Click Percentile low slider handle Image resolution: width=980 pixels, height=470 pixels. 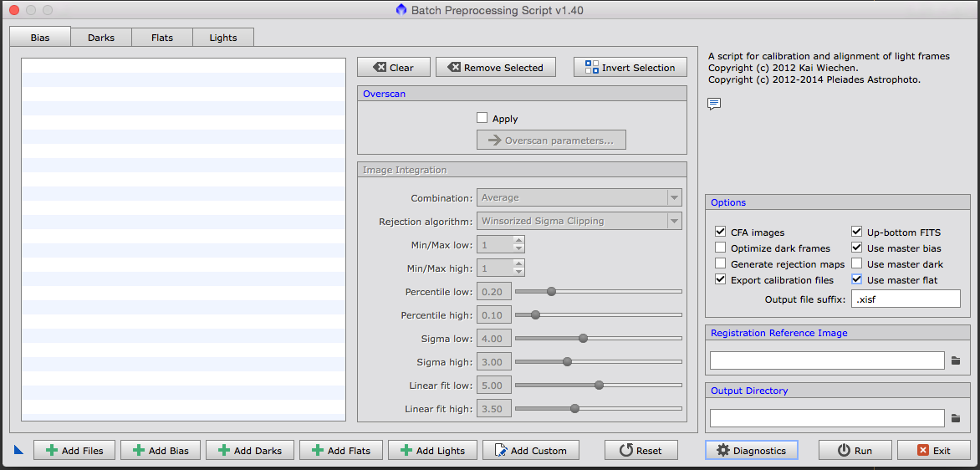(551, 291)
